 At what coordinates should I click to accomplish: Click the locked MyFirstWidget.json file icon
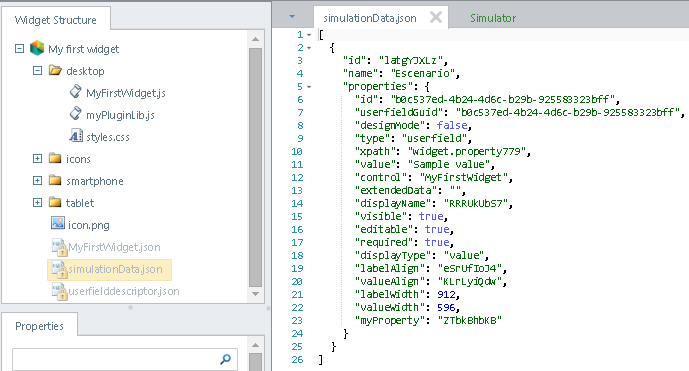(59, 247)
